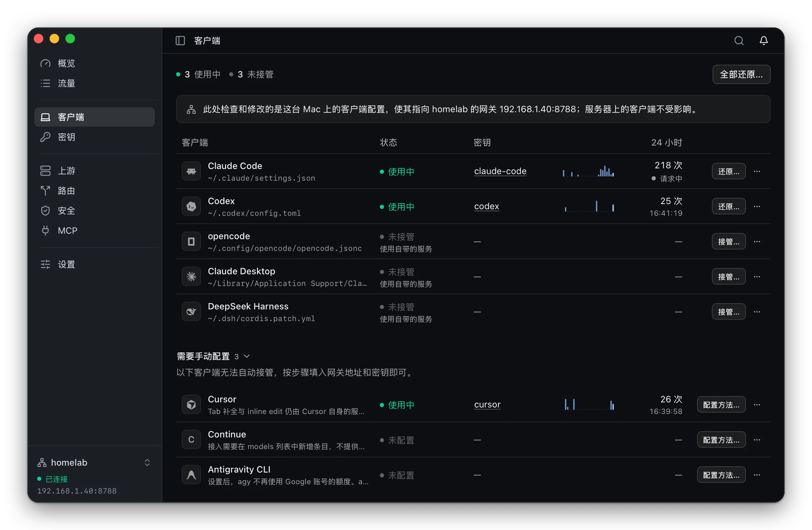Open more options for opencode row
This screenshot has width=812, height=530.
757,241
